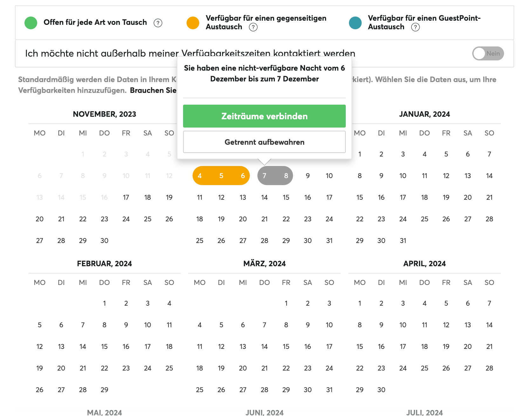Click the orange reciprocal exchange legend dot
The height and width of the screenshot is (416, 532).
[x=193, y=23]
